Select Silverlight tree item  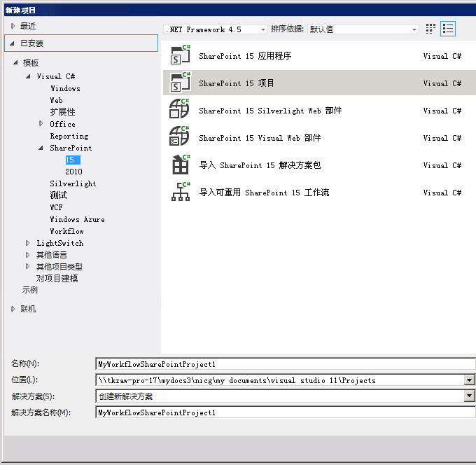(x=73, y=183)
